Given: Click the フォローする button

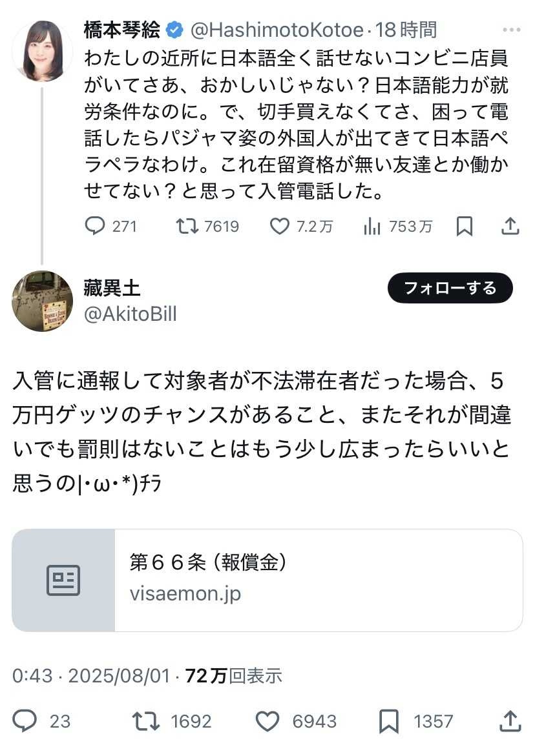Looking at the screenshot, I should point(450,288).
